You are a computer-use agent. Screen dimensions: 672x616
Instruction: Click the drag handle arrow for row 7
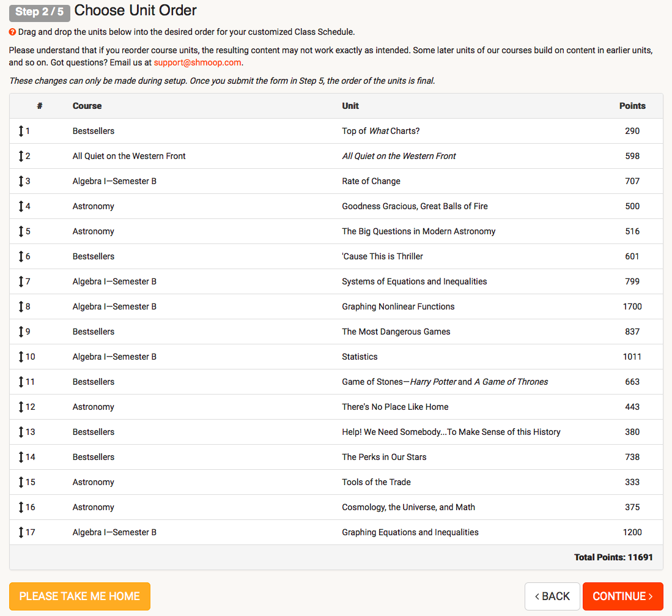[x=21, y=281]
